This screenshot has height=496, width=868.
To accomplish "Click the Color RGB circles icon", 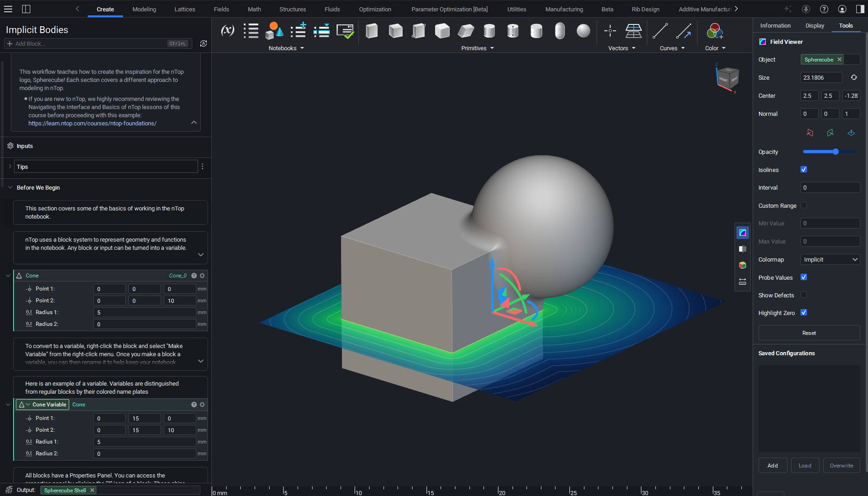I will (x=715, y=31).
